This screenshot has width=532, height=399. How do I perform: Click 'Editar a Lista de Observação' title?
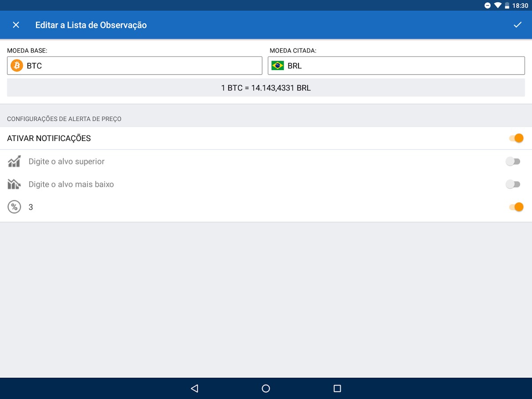tap(91, 25)
